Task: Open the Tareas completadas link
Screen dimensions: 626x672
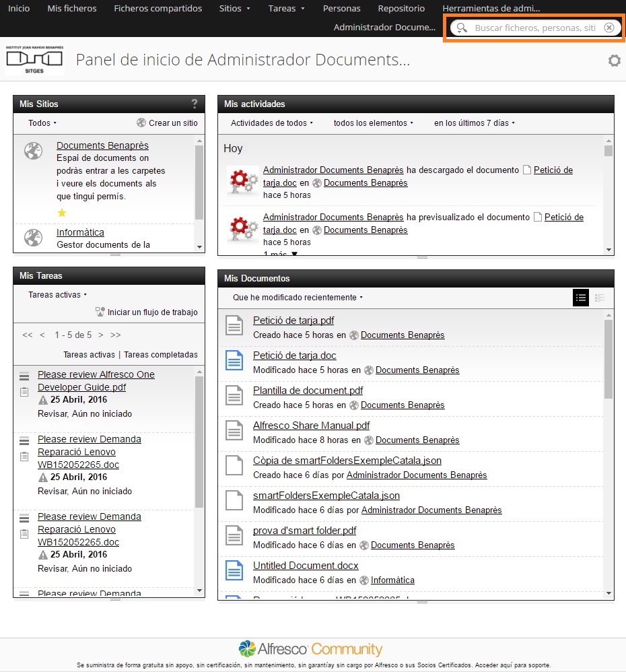Action: coord(161,355)
